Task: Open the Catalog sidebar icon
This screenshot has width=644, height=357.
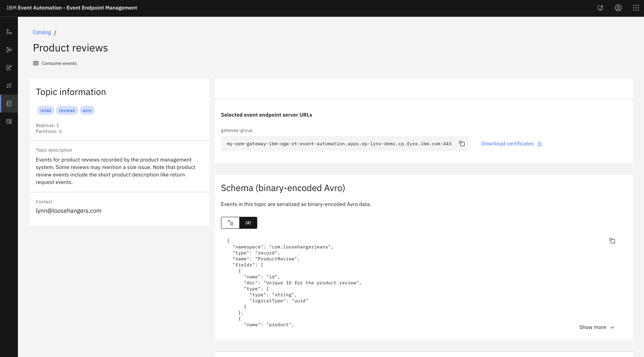Action: coord(9,103)
